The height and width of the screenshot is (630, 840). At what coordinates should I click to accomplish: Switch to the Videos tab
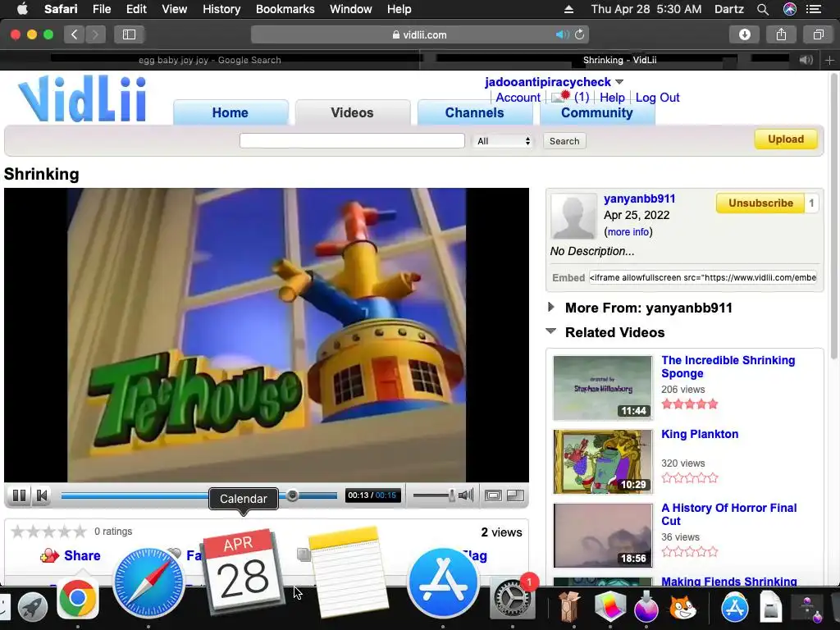[353, 112]
